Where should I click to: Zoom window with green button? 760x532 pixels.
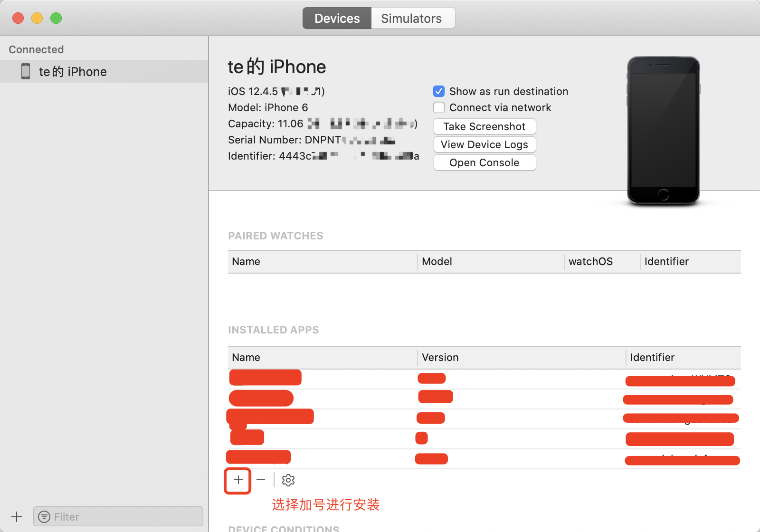click(x=56, y=18)
